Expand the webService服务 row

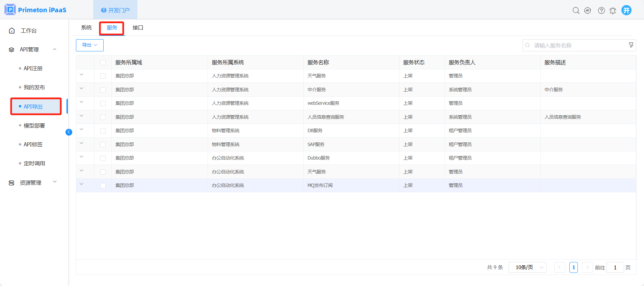tap(81, 102)
